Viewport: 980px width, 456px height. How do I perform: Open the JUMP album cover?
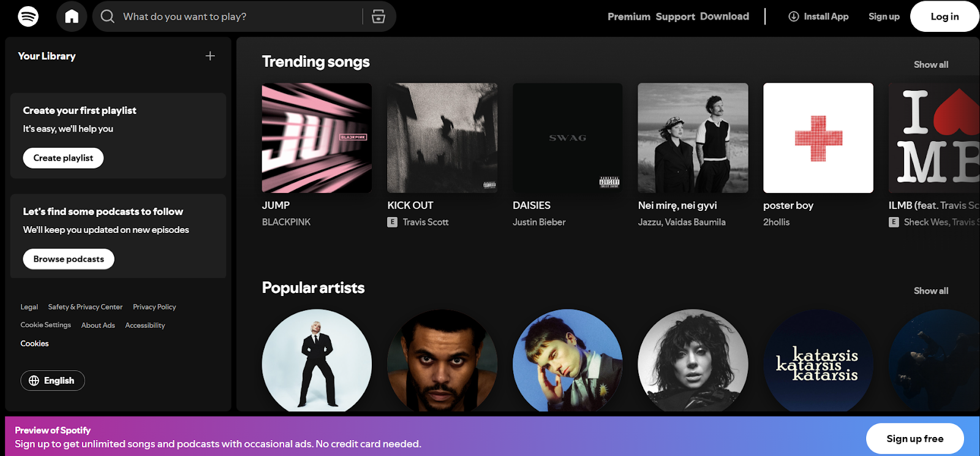point(317,138)
